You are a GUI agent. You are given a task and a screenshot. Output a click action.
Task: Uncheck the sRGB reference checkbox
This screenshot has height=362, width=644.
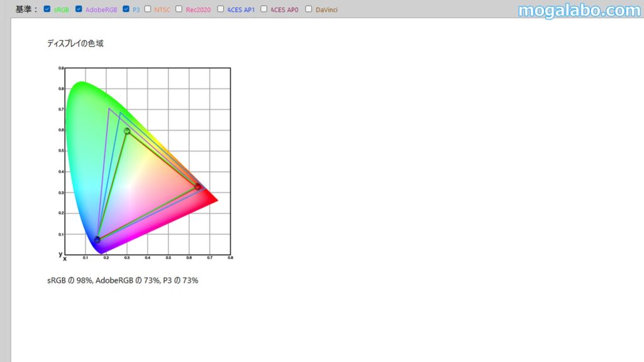(x=47, y=9)
